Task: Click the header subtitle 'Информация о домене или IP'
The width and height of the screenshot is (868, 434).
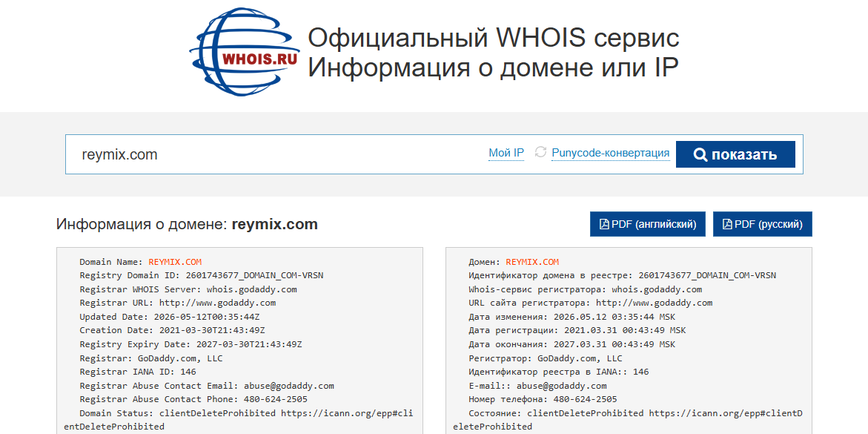Action: click(x=493, y=68)
